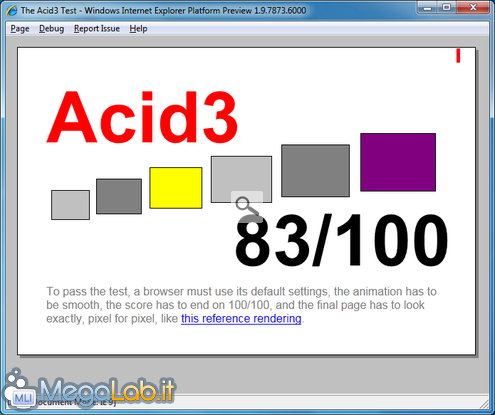Image resolution: width=495 pixels, height=415 pixels.
Task: Open the Debug menu
Action: pyautogui.click(x=51, y=29)
